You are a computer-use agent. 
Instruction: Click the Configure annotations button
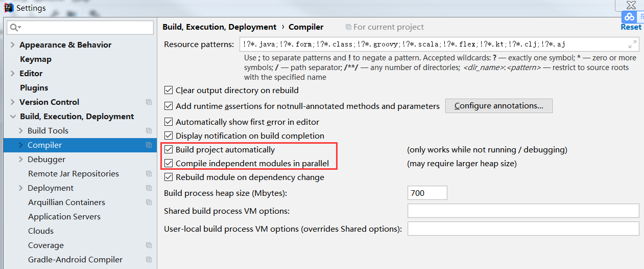click(x=499, y=106)
